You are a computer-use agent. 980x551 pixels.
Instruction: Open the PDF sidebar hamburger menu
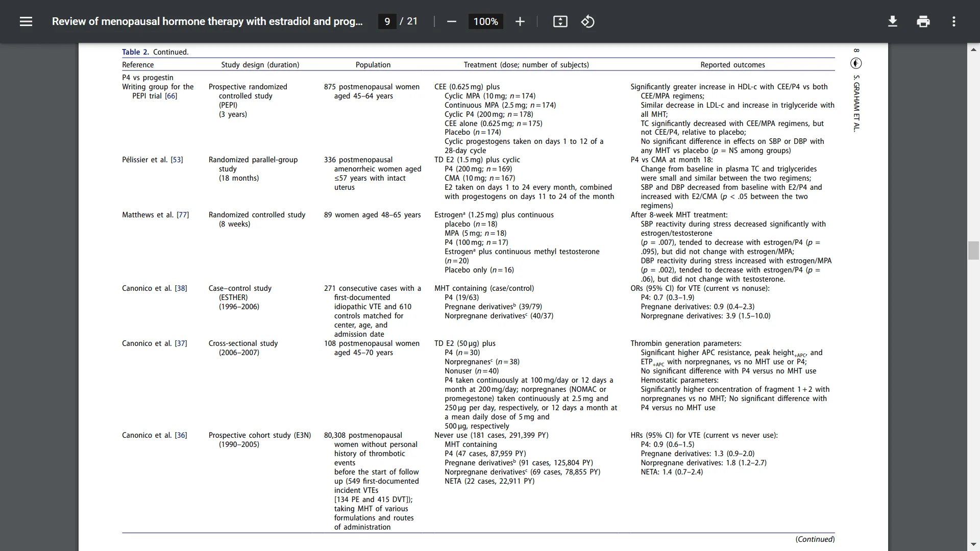26,21
